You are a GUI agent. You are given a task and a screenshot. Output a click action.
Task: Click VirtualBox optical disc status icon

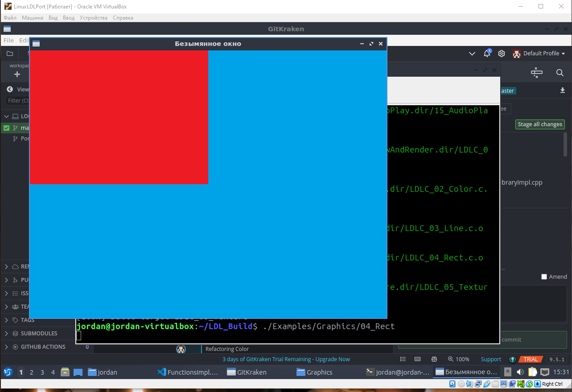click(x=461, y=384)
